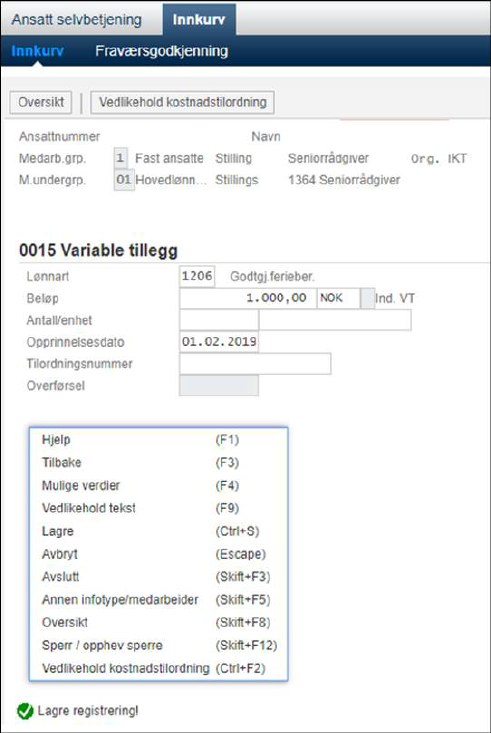Image resolution: width=491 pixels, height=733 pixels.
Task: Click the Fast ansatte text
Action: [x=169, y=158]
